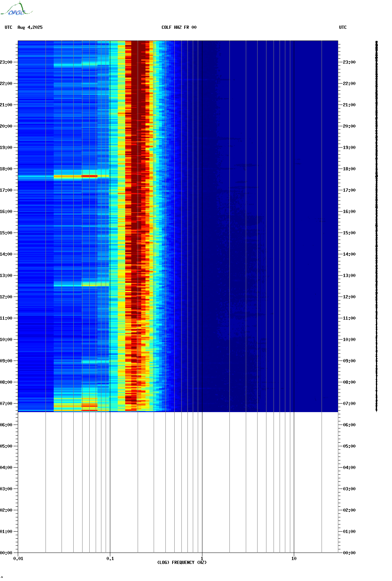Image resolution: width=392 pixels, height=581 pixels.
Task: Click the '0.01' frequency axis label
Action: tap(18, 559)
